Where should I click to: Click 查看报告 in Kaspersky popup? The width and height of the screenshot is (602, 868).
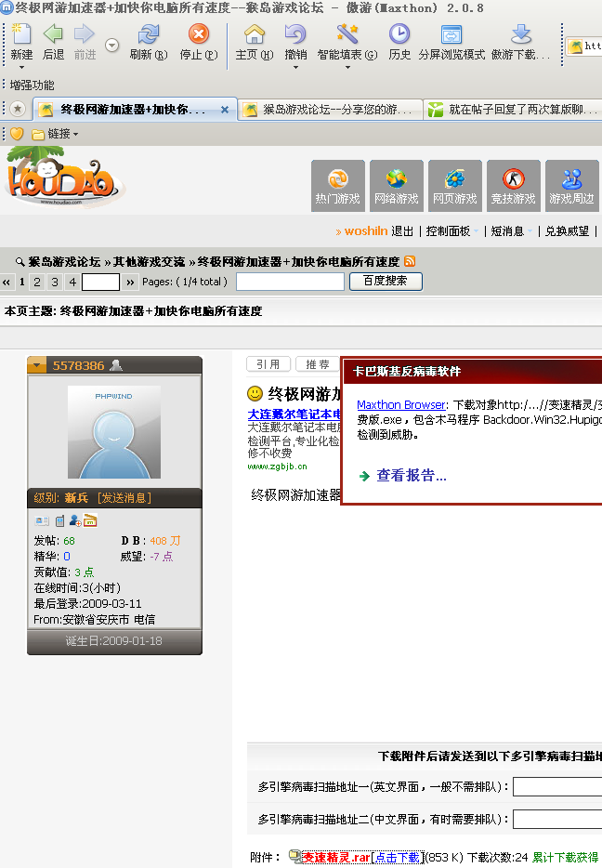[412, 475]
